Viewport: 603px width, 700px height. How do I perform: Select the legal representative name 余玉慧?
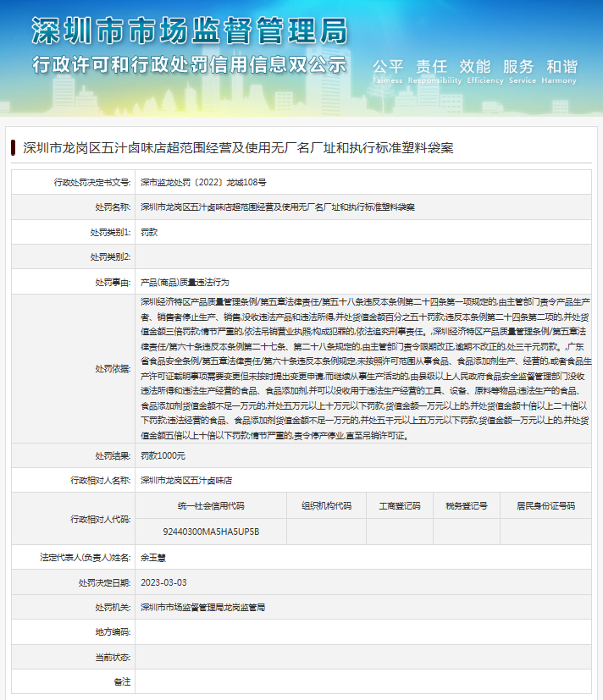click(x=153, y=558)
